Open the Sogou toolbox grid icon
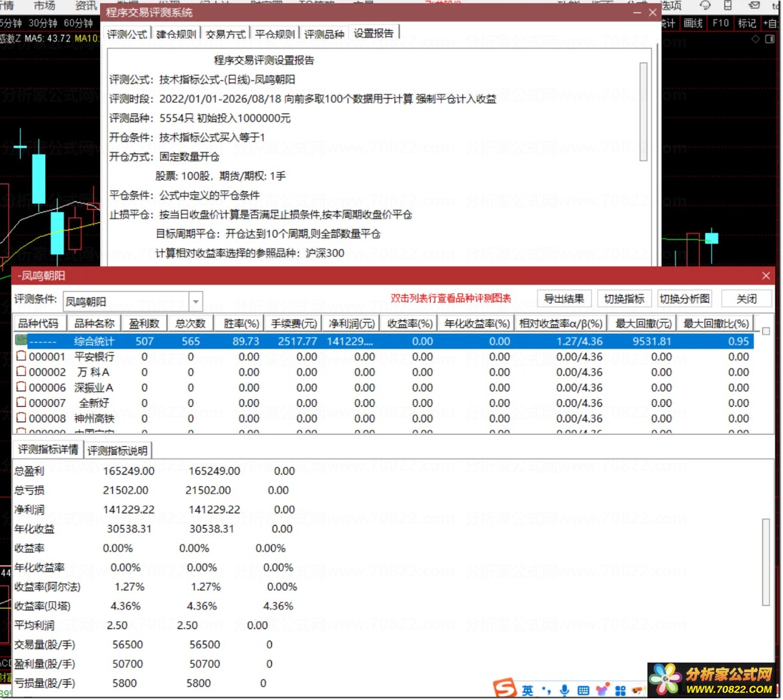Screen dimensions: 783x700 pyautogui.click(x=620, y=690)
